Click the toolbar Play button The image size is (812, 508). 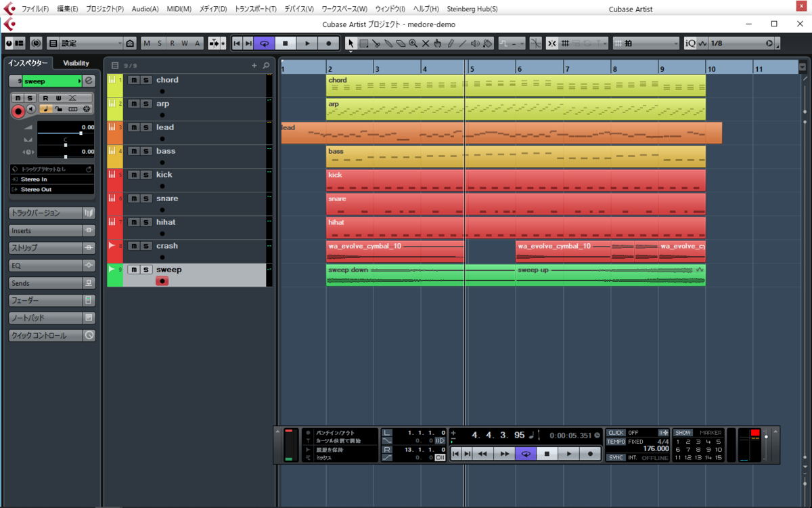click(307, 43)
